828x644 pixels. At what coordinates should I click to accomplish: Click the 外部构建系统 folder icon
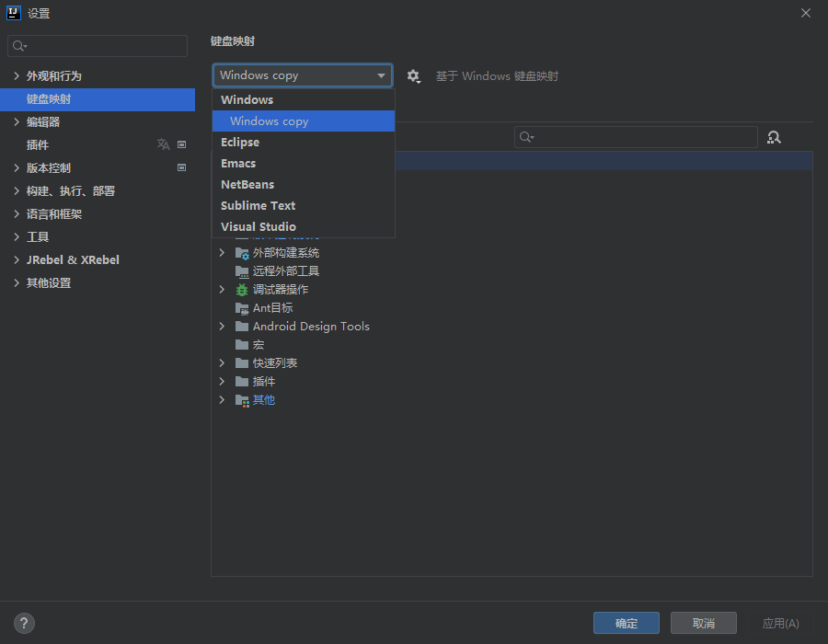coord(242,253)
